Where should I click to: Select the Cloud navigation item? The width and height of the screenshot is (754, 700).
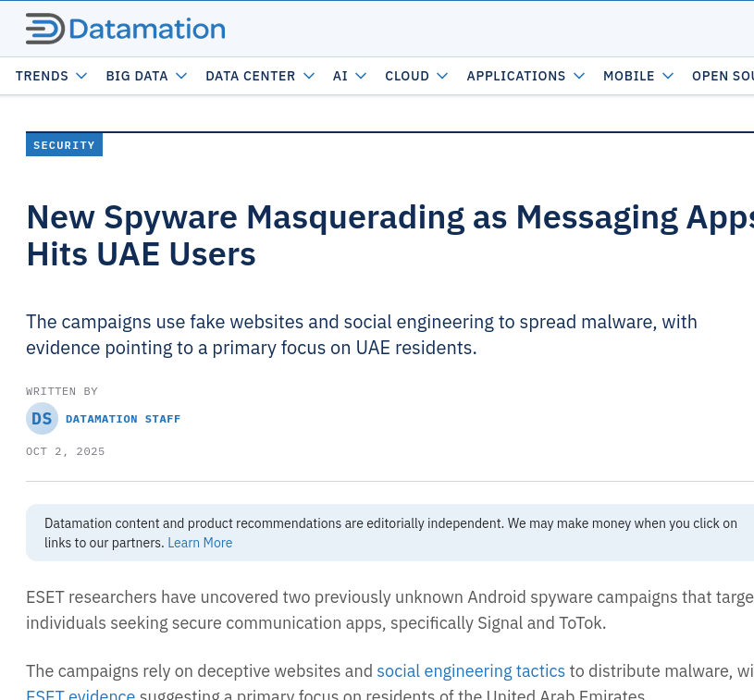(407, 76)
